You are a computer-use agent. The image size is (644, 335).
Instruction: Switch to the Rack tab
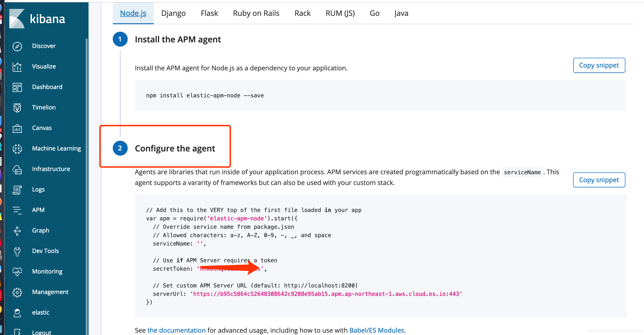click(302, 13)
